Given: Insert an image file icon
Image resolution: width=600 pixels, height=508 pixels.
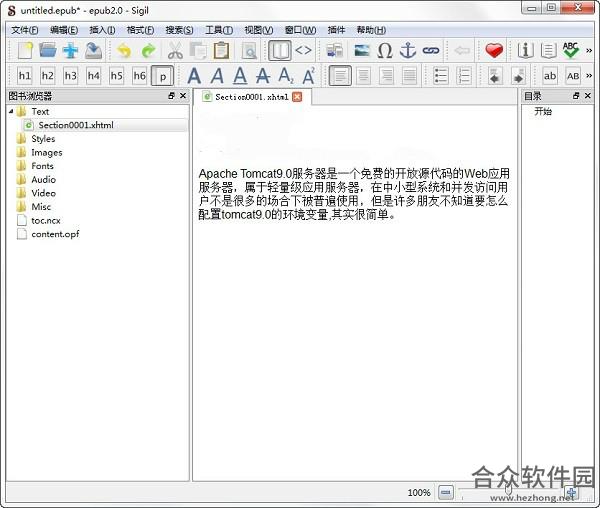Looking at the screenshot, I should click(362, 50).
